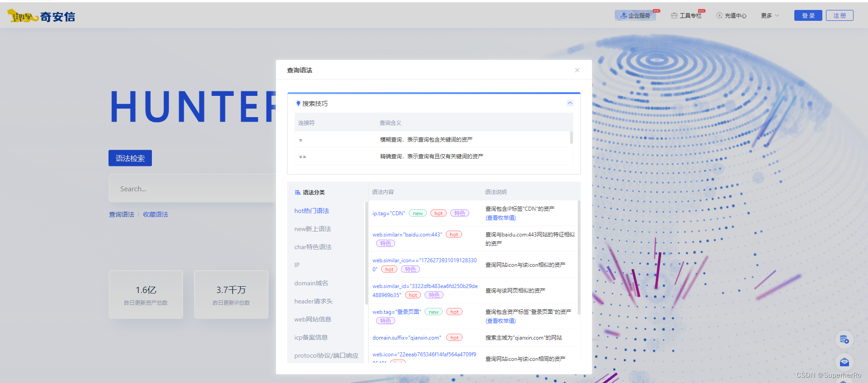868x383 pixels.
Task: Open 充值中心 in top navigation
Action: (731, 15)
